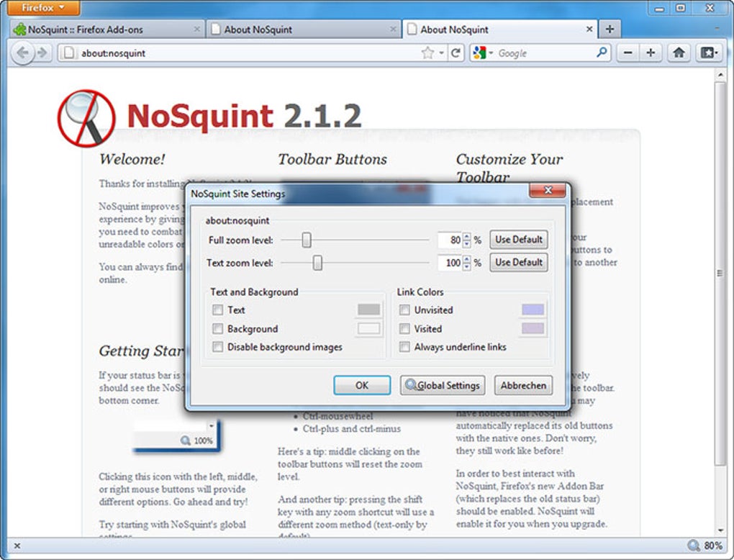Screen dimensions: 734x560
Task: Enable the Unvisited link color checkbox
Action: [404, 310]
